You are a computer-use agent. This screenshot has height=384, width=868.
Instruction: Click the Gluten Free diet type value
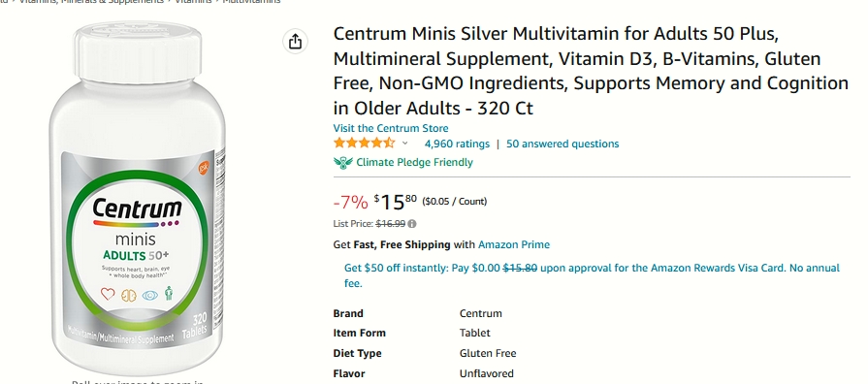point(488,354)
